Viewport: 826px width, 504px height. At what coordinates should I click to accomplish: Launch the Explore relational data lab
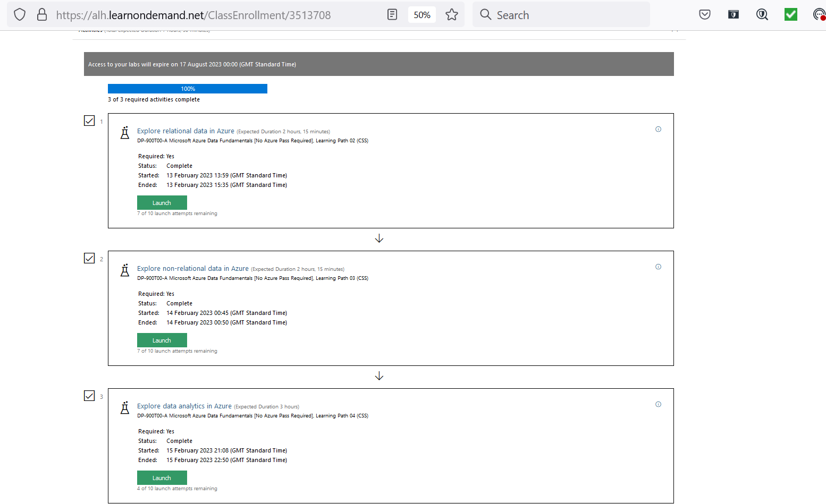(x=162, y=202)
